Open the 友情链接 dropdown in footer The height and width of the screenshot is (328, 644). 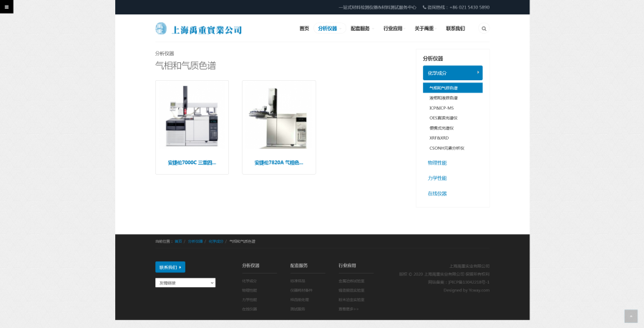[x=185, y=283]
